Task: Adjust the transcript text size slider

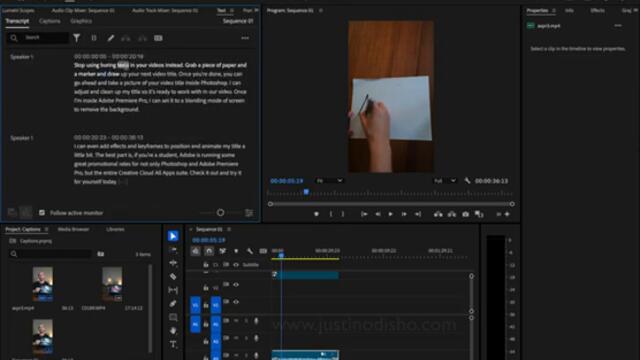Action: click(x=220, y=213)
